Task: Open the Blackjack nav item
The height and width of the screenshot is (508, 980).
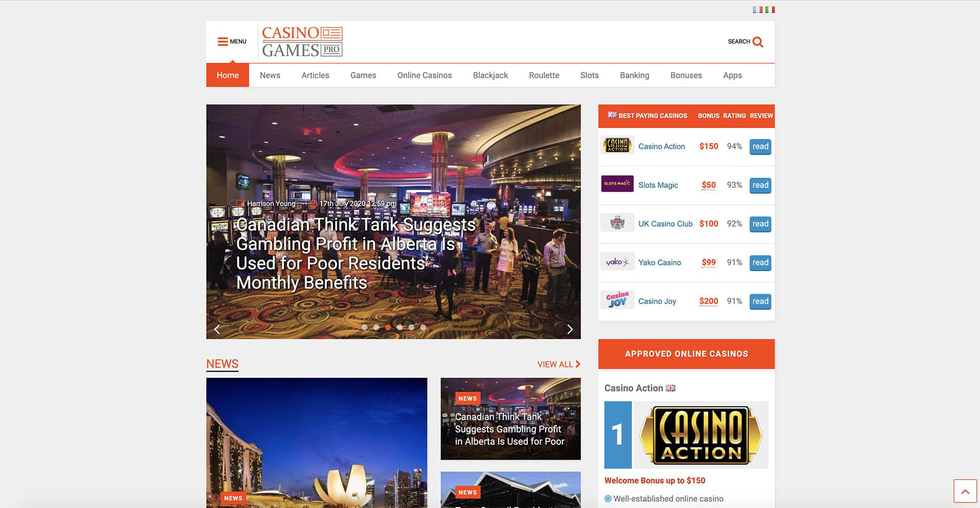Action: 491,75
